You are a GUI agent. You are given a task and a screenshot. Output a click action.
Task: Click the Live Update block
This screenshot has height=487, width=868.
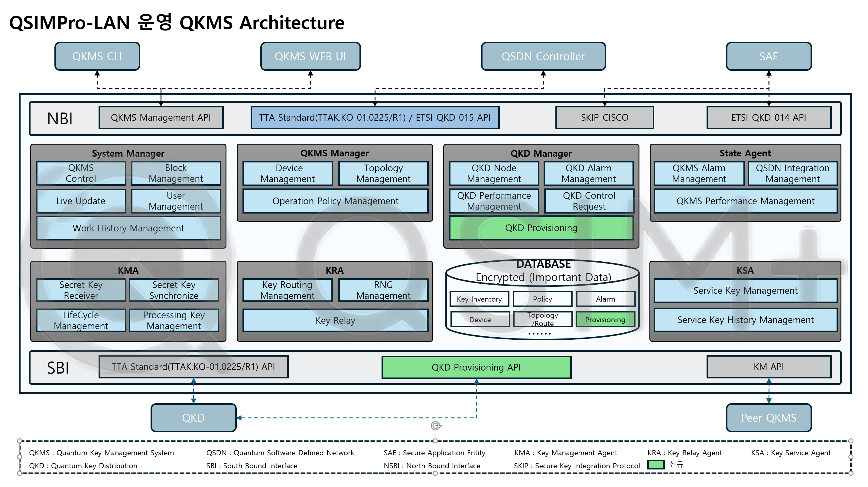(x=81, y=201)
